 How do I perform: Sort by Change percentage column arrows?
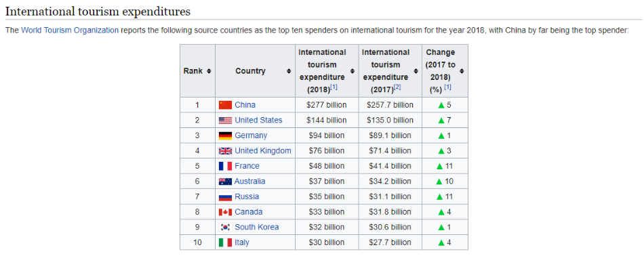pos(462,71)
